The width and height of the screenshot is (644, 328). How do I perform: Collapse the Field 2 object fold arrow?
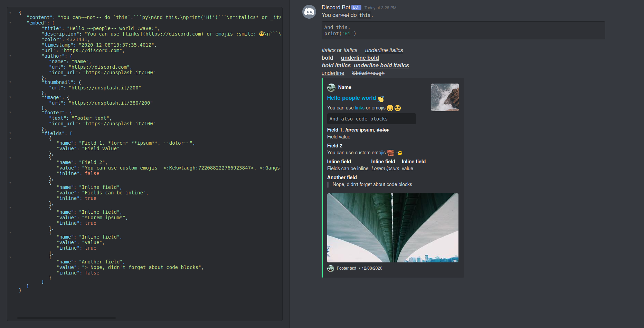click(10, 158)
